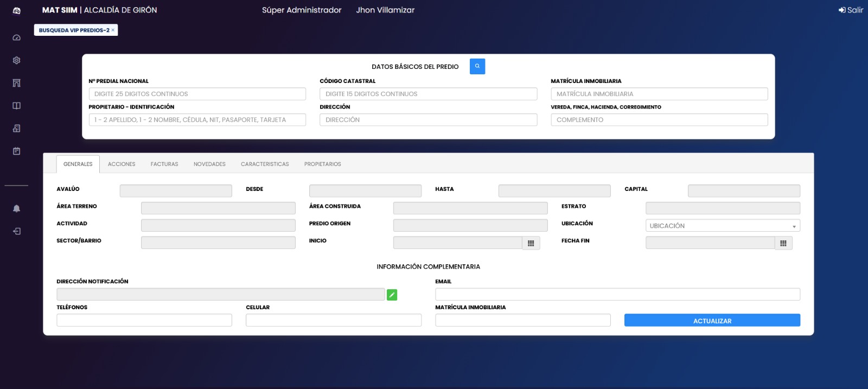Viewport: 868px width, 389px height.
Task: Go to the CARACTERISTICAS tab
Action: (265, 164)
